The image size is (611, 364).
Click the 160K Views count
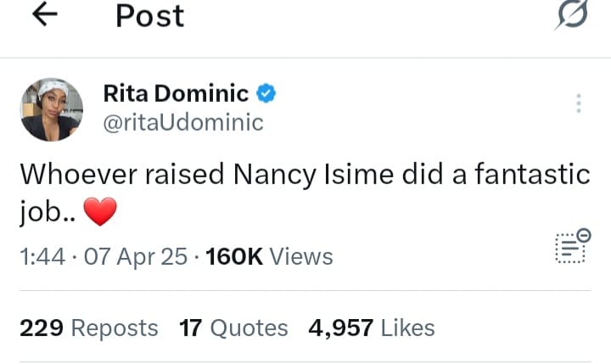point(269,256)
